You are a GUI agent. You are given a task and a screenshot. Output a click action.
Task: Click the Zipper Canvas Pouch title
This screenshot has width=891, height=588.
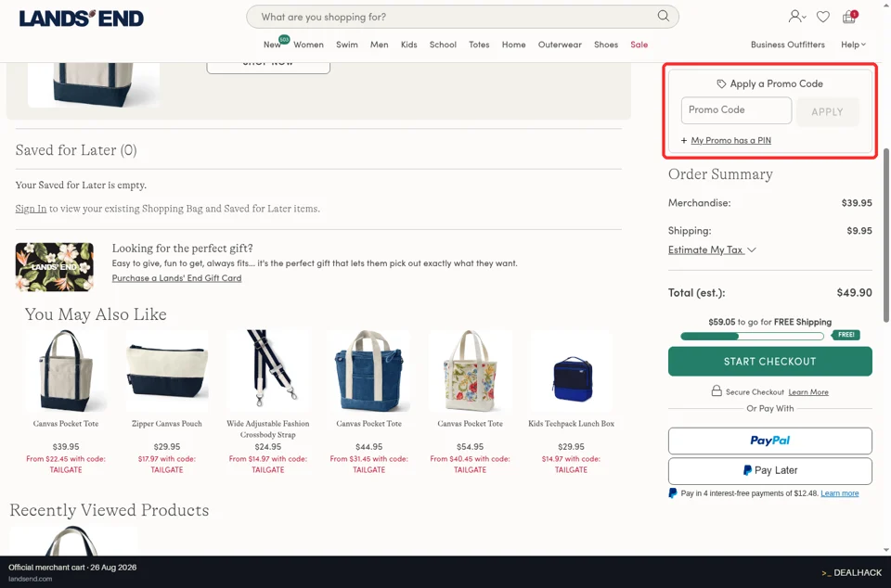pos(166,424)
